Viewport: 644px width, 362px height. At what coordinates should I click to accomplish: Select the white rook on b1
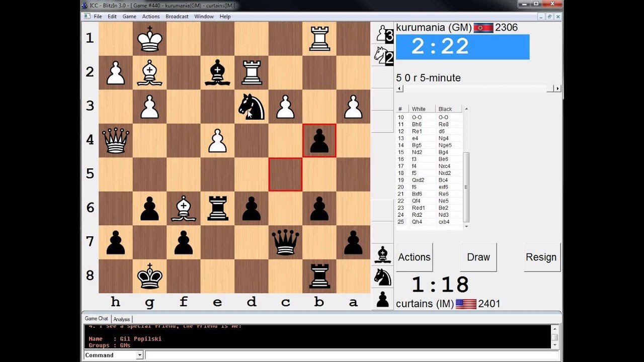[x=319, y=38]
